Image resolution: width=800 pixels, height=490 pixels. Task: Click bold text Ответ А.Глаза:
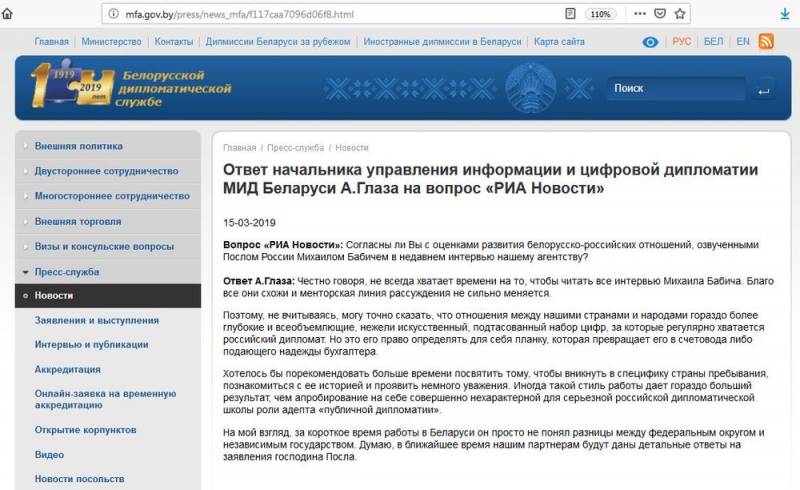[x=259, y=281]
